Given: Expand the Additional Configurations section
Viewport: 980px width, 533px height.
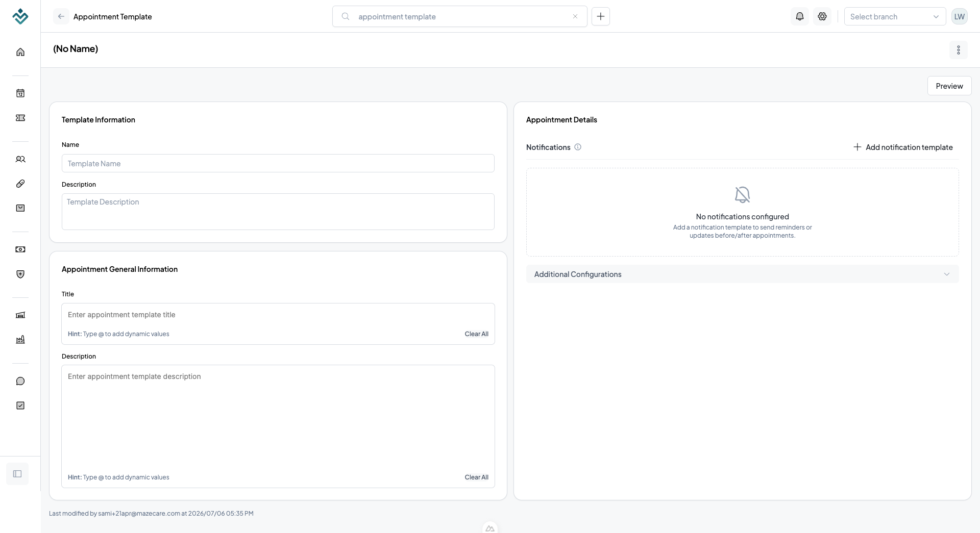Looking at the screenshot, I should tap(742, 274).
